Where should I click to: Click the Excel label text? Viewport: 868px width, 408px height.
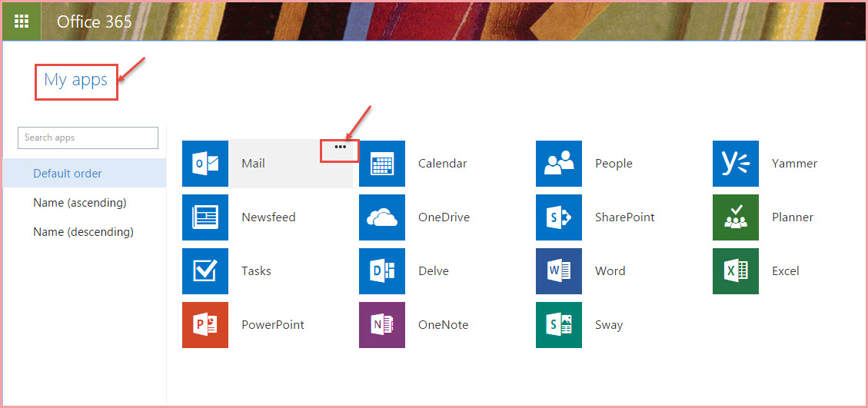[x=786, y=271]
